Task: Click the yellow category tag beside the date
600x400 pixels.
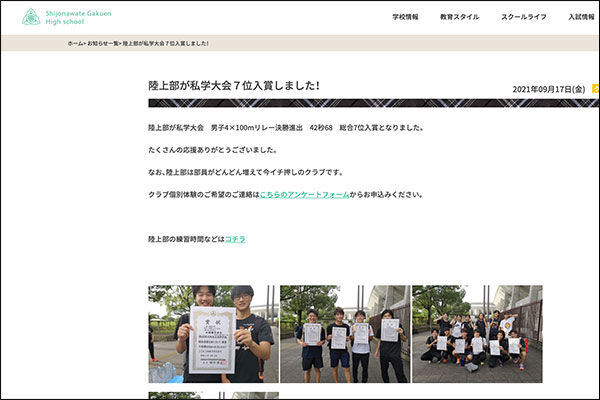Action: [595, 88]
